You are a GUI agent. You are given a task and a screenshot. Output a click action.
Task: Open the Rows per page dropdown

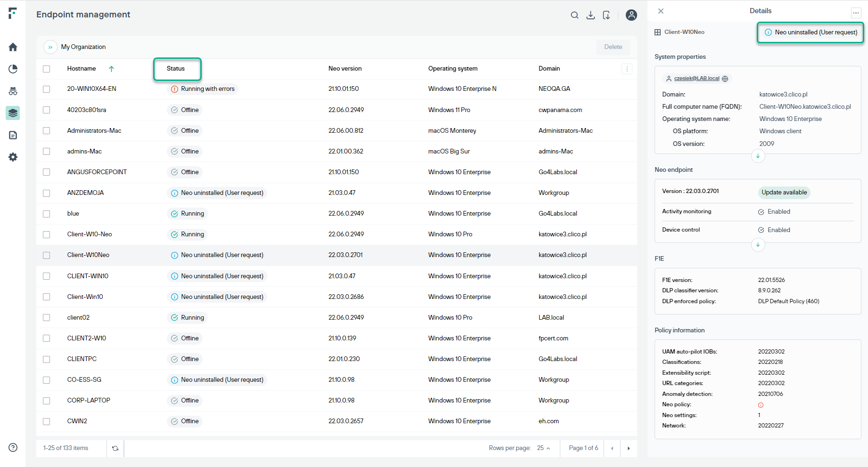543,448
